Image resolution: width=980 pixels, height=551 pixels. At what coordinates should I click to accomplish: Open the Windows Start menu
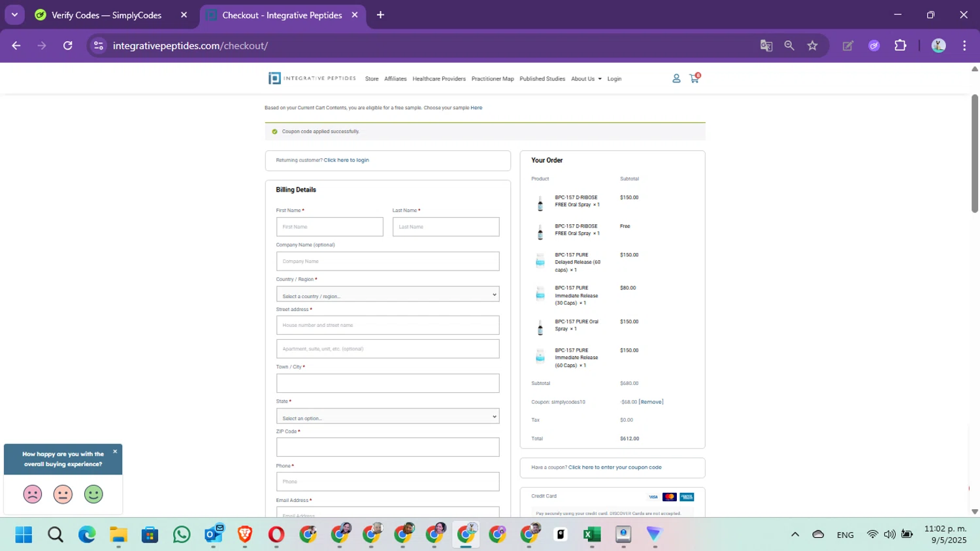pos(24,535)
